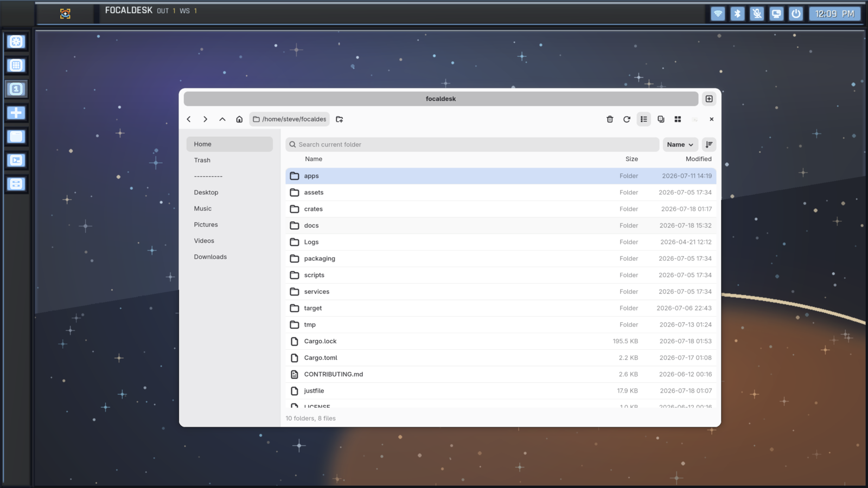Viewport: 868px width, 488px height.
Task: Click the window icon in the left dock
Action: pos(16,137)
